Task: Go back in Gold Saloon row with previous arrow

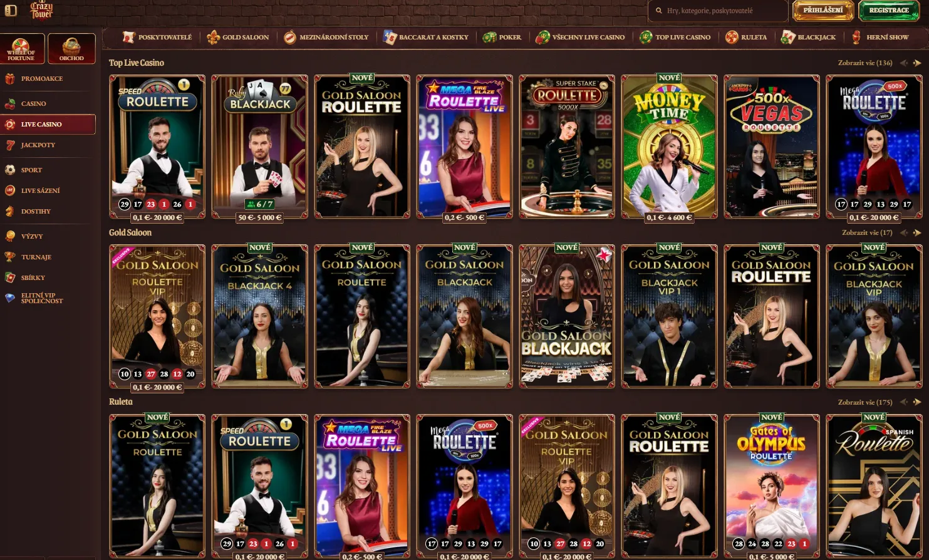Action: tap(904, 232)
